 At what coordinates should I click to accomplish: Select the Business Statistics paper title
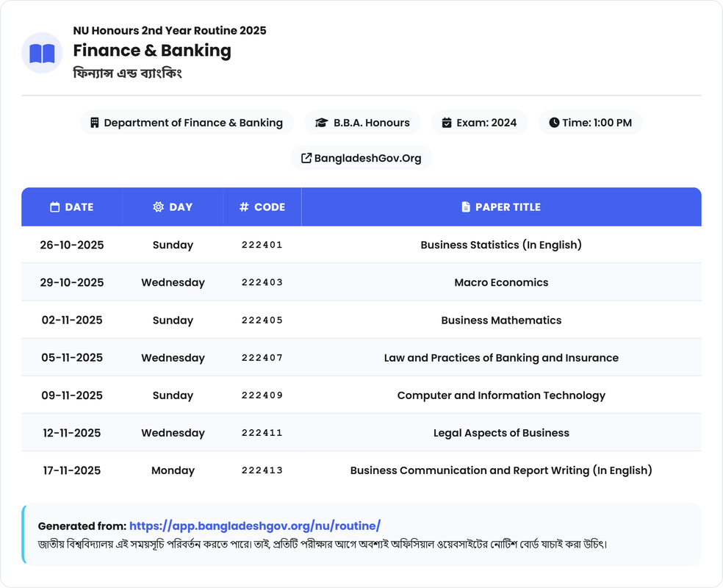pyautogui.click(x=501, y=245)
